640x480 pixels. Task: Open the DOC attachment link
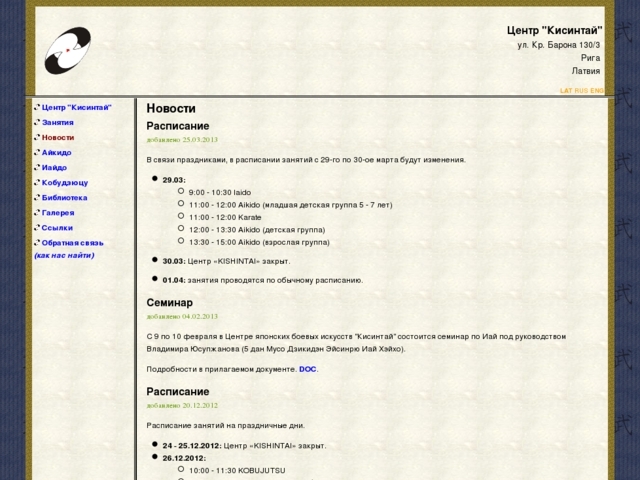[x=307, y=369]
